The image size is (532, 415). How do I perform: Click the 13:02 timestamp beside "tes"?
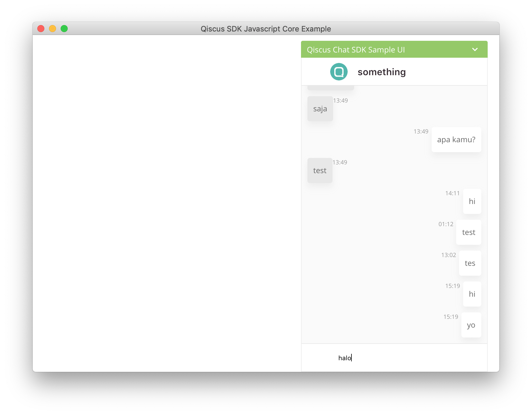[x=448, y=255]
